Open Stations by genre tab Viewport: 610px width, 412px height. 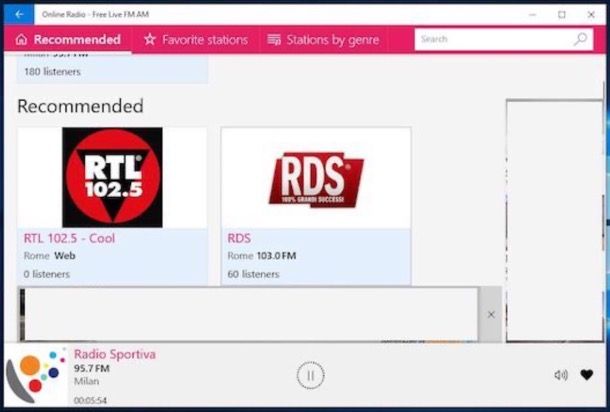[x=323, y=40]
